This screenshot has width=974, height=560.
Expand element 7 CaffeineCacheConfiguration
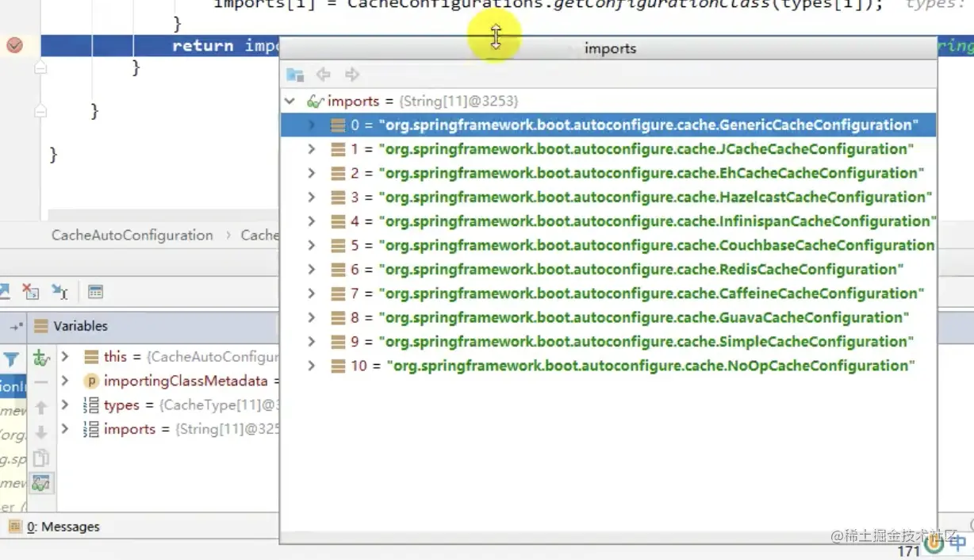click(312, 293)
